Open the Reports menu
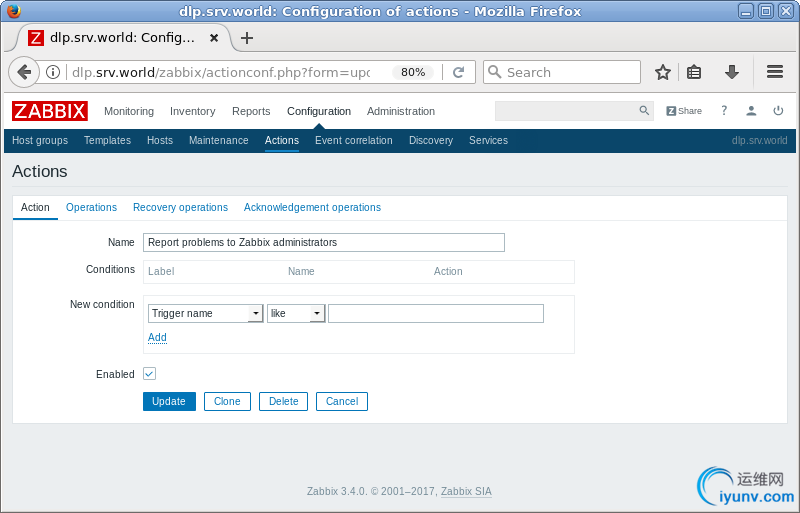This screenshot has height=513, width=800. (251, 111)
